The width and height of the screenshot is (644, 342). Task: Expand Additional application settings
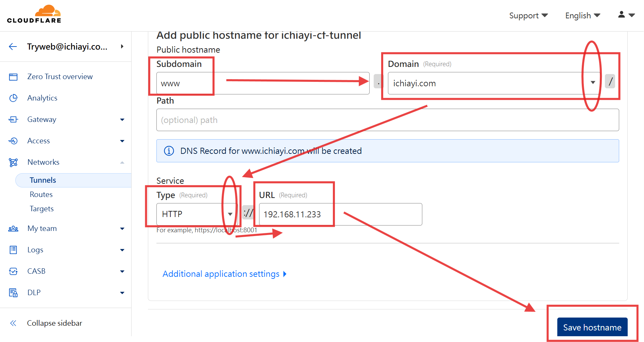pyautogui.click(x=225, y=274)
